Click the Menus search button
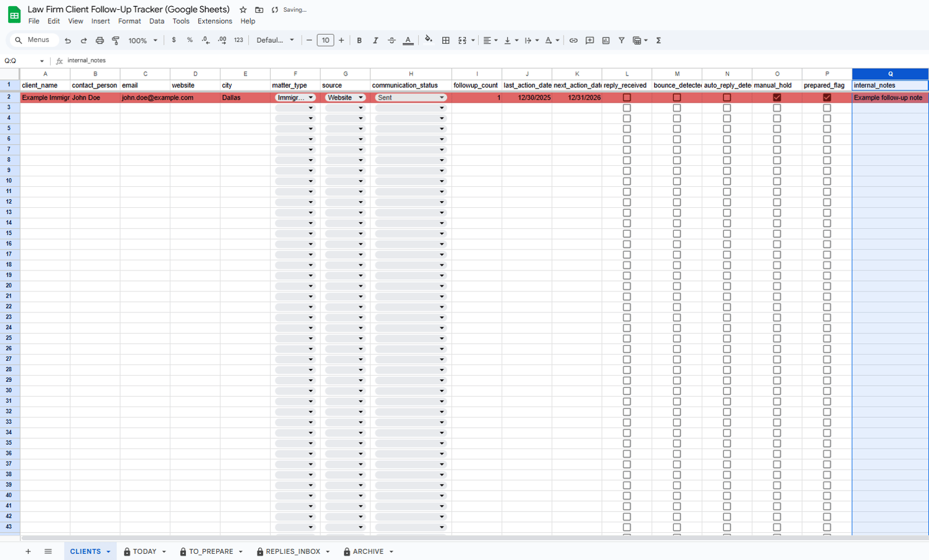The image size is (929, 560). click(x=33, y=40)
